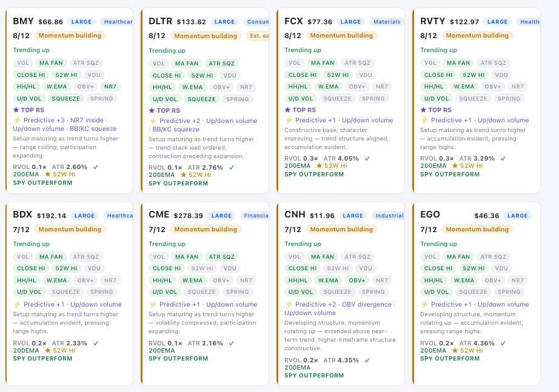The height and width of the screenshot is (392, 559).
Task: Open the BMY ticker symbol
Action: (x=23, y=21)
